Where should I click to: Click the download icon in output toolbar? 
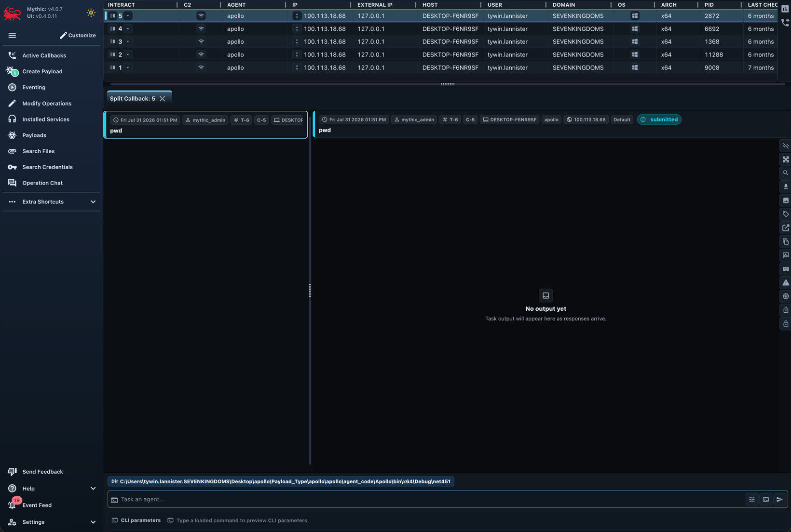[786, 186]
